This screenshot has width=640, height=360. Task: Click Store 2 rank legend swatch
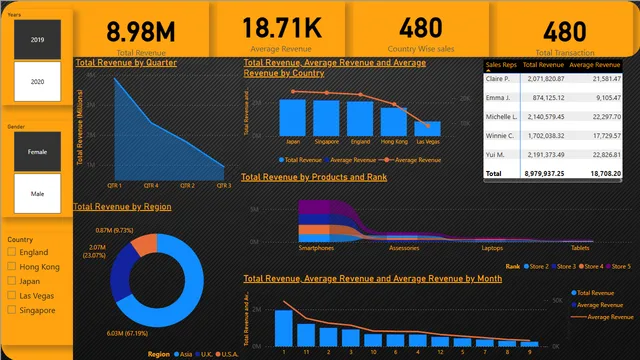coord(526,266)
